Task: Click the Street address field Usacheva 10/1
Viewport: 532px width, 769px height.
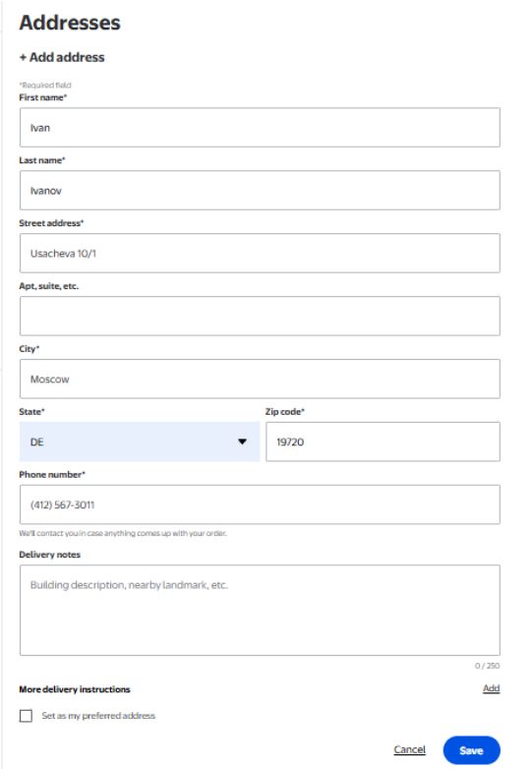Action: coord(260,253)
